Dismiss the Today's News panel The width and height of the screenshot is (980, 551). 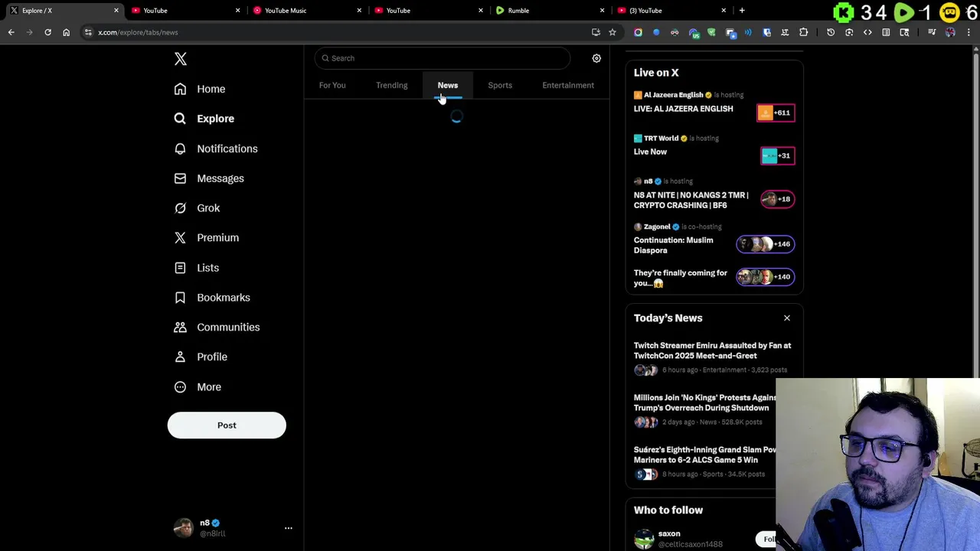click(786, 318)
